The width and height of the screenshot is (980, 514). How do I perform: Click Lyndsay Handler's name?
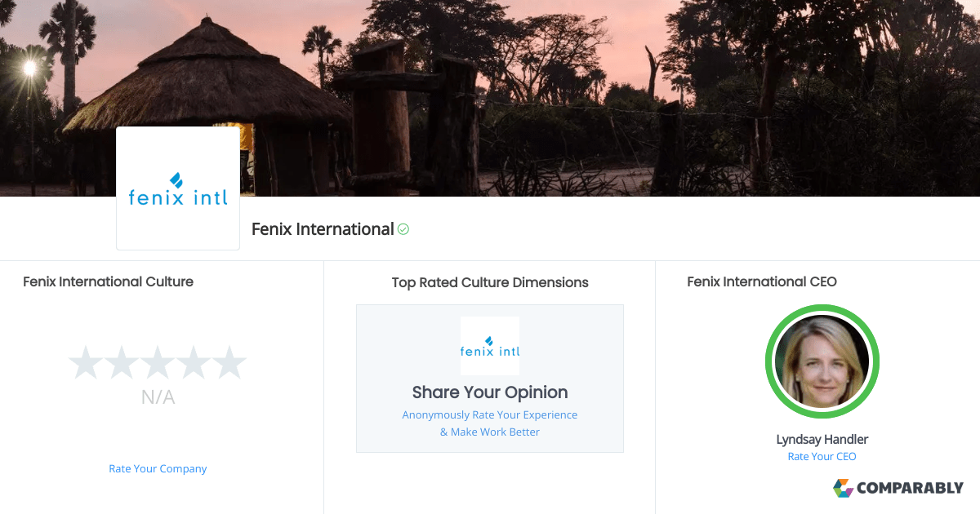pos(822,439)
